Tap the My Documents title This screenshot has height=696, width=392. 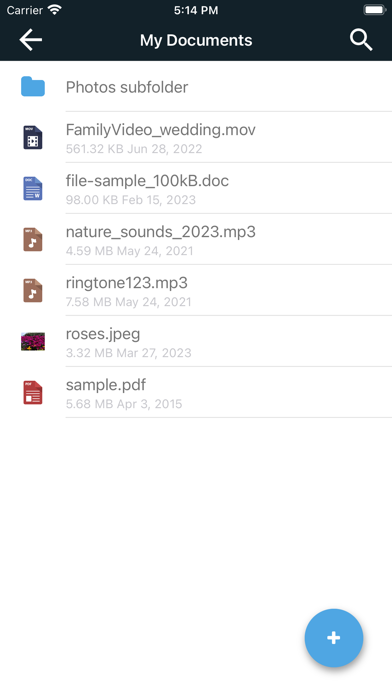click(x=196, y=40)
